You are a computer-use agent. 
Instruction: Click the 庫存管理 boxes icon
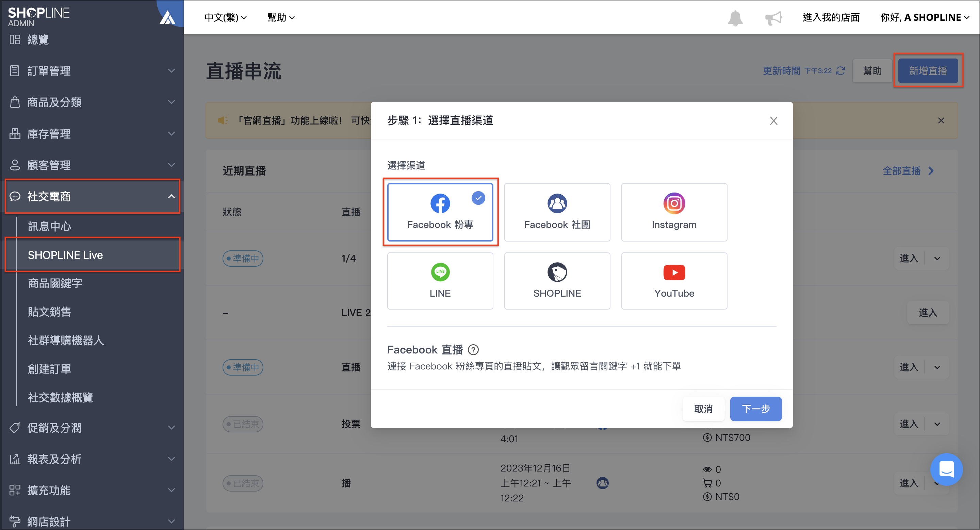tap(14, 134)
